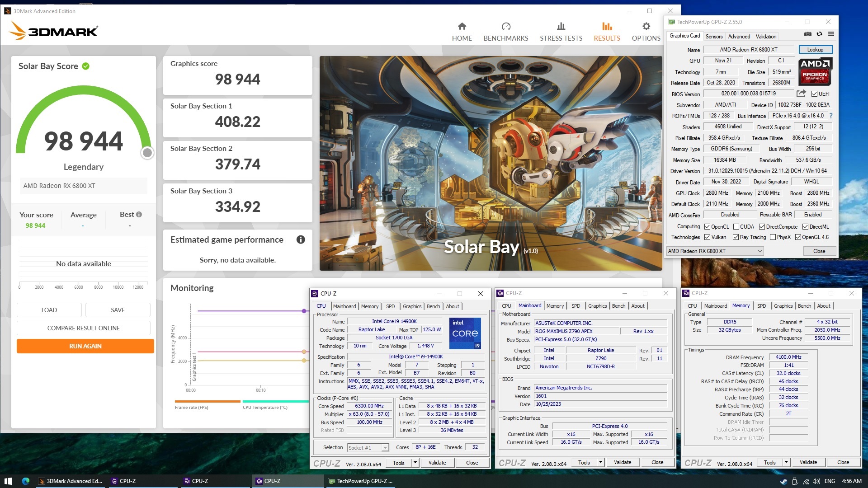This screenshot has height=488, width=868.
Task: Launch Microsoft Edge from the taskbar
Action: click(26, 481)
